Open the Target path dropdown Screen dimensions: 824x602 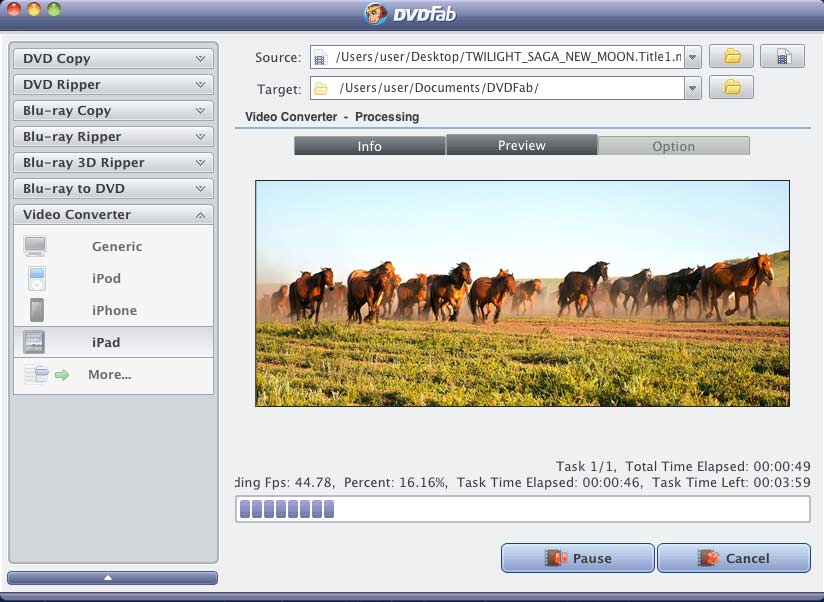(693, 88)
